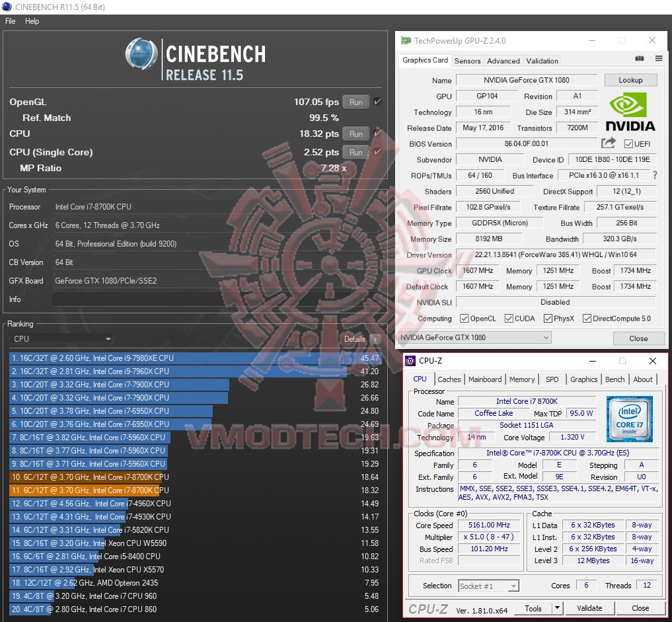
Task: Select ranking row 11 i7-8700K scoring 18.32
Action: pos(195,490)
